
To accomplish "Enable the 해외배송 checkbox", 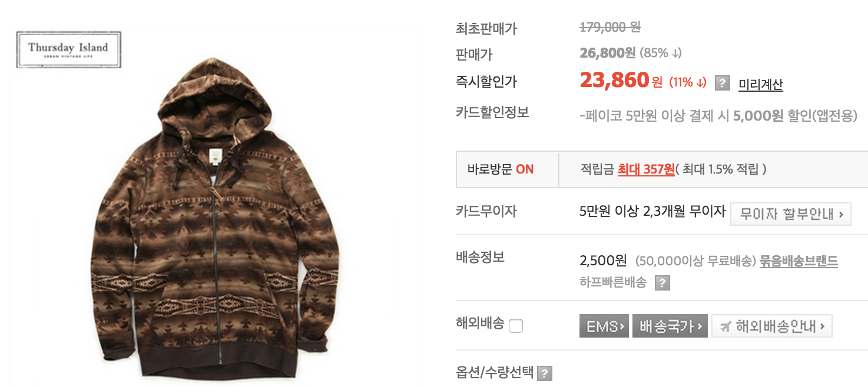I will tap(516, 325).
